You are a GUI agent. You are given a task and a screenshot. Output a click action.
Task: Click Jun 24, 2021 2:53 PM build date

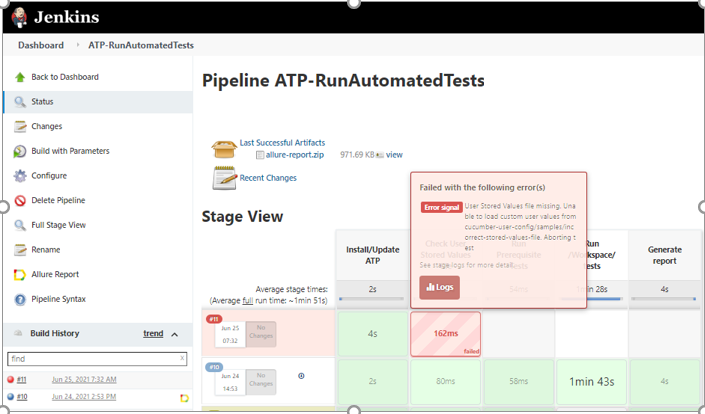(84, 396)
